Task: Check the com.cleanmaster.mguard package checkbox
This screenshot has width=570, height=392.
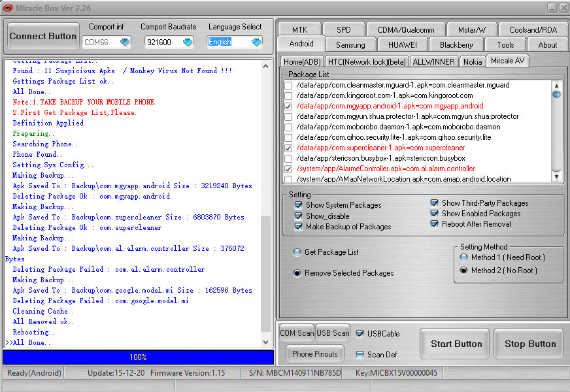Action: [288, 86]
